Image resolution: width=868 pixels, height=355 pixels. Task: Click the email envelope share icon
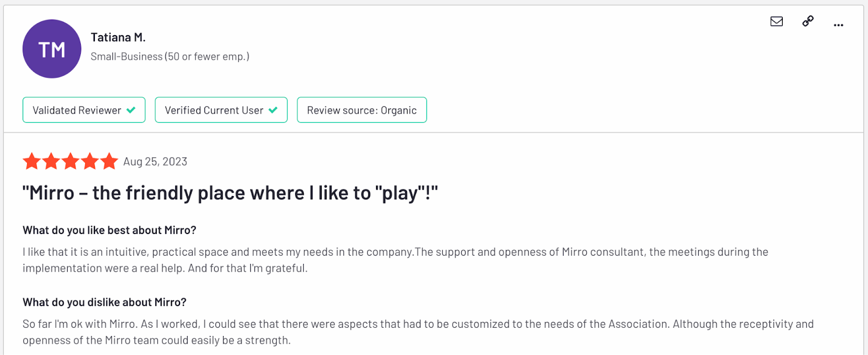(776, 22)
